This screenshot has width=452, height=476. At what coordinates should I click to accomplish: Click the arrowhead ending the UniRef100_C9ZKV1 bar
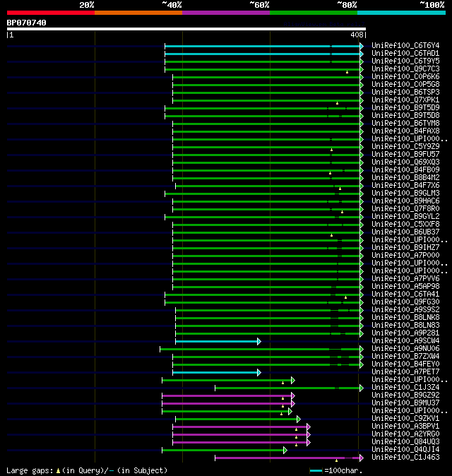pyautogui.click(x=299, y=420)
